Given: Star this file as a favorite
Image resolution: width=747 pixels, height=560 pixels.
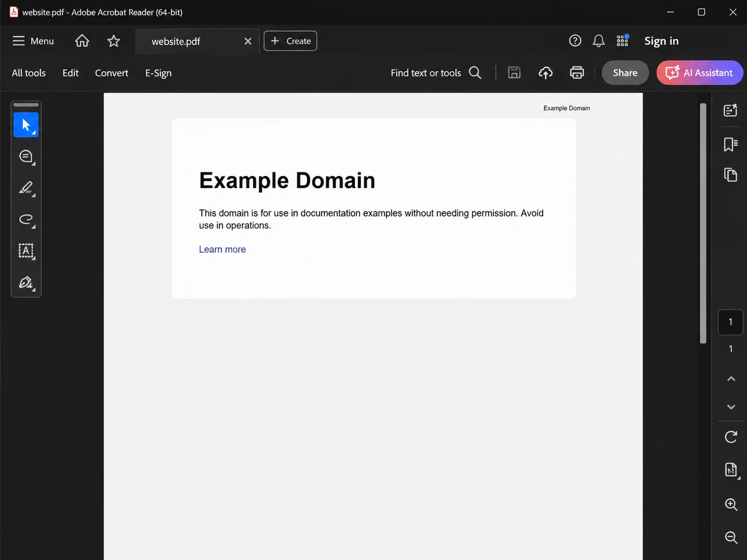Looking at the screenshot, I should click(x=113, y=41).
